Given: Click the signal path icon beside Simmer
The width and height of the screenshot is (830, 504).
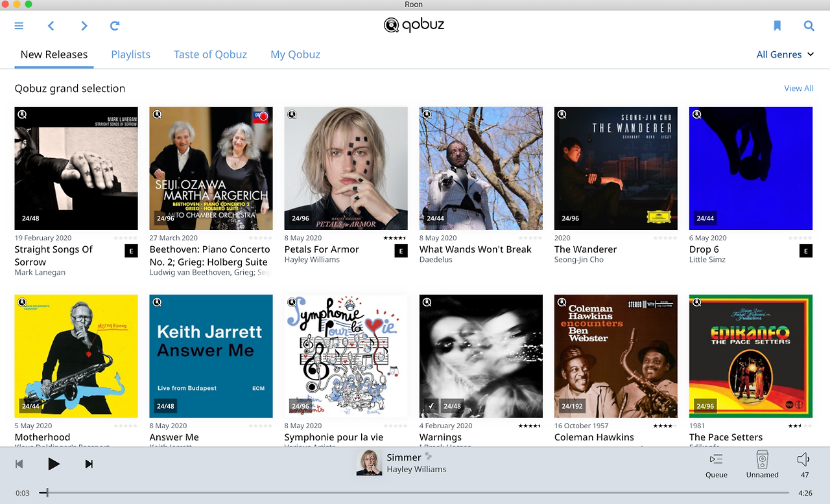Looking at the screenshot, I should click(428, 457).
